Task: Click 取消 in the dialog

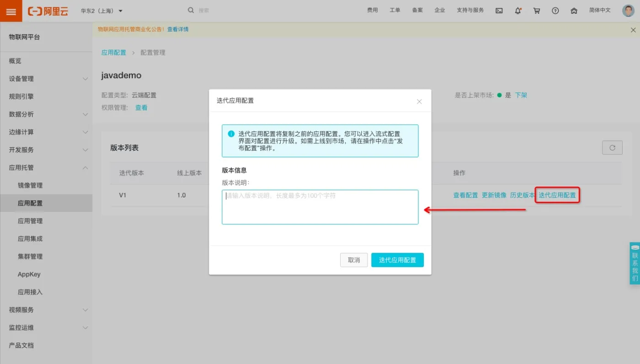Action: 354,260
